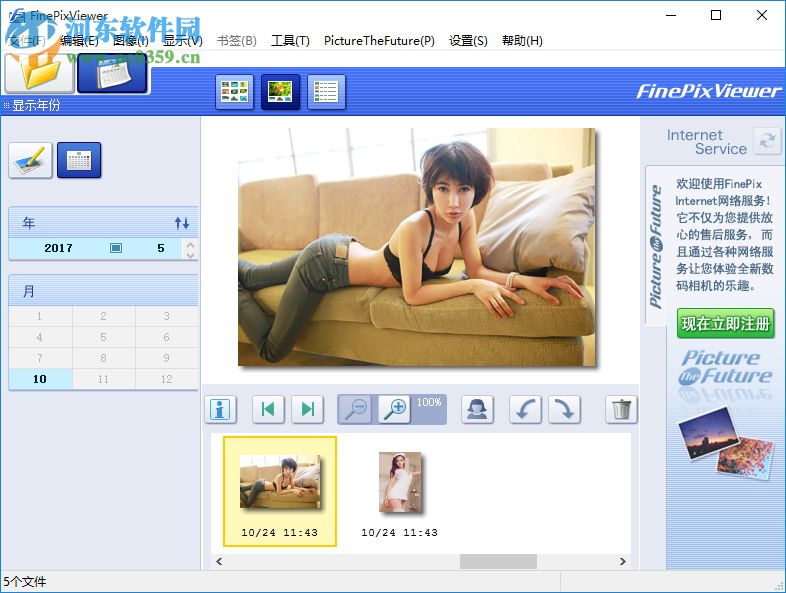Open the PictureTheFuture(P) menu
This screenshot has width=786, height=593.
point(379,41)
